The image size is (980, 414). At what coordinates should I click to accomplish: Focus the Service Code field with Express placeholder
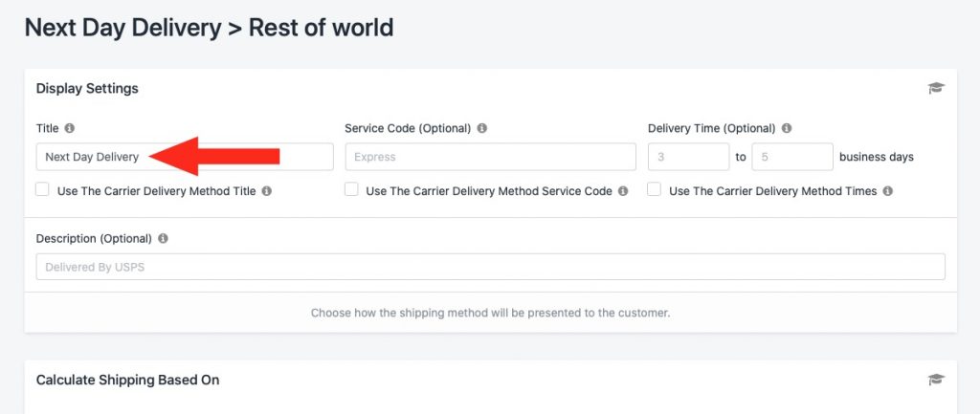pos(491,157)
